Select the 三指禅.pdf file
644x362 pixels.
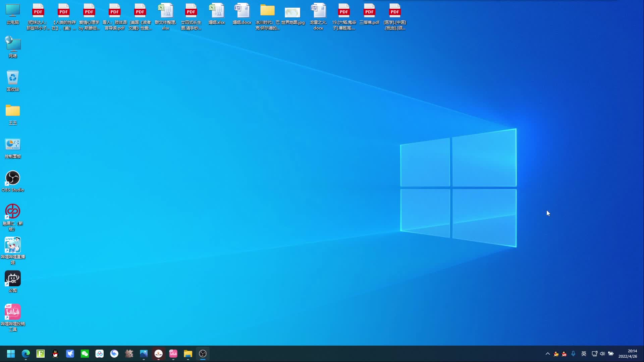coord(369,14)
